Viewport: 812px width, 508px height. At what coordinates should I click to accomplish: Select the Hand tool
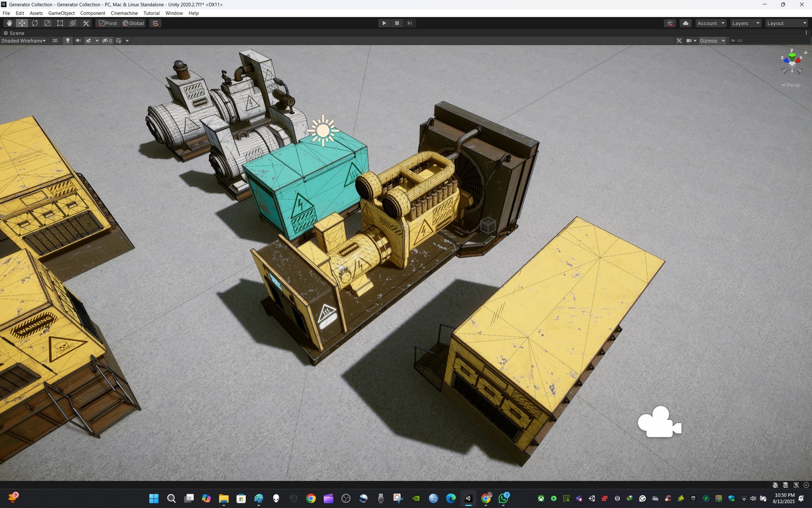click(x=9, y=23)
